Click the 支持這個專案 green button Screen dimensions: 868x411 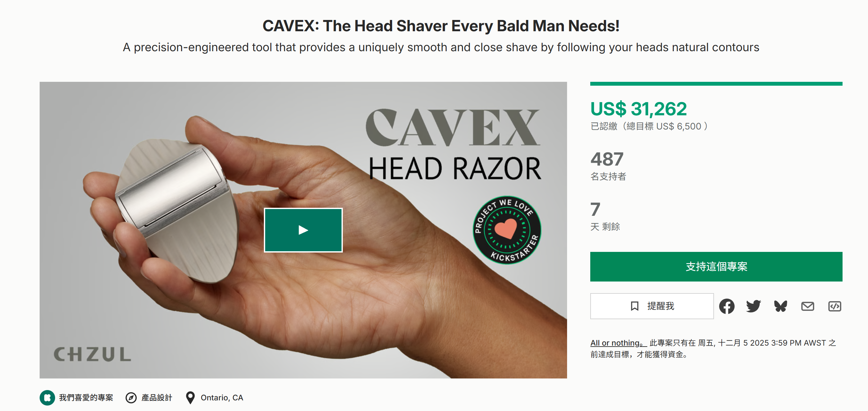[x=716, y=266]
